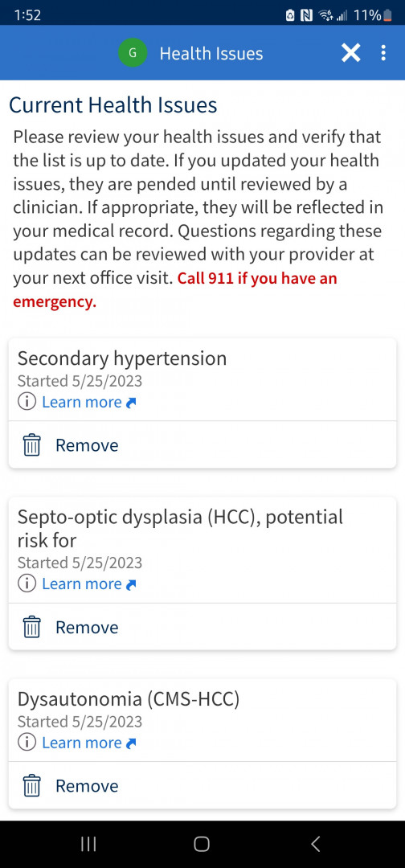
Task: Open the three-dot overflow menu
Action: (383, 53)
